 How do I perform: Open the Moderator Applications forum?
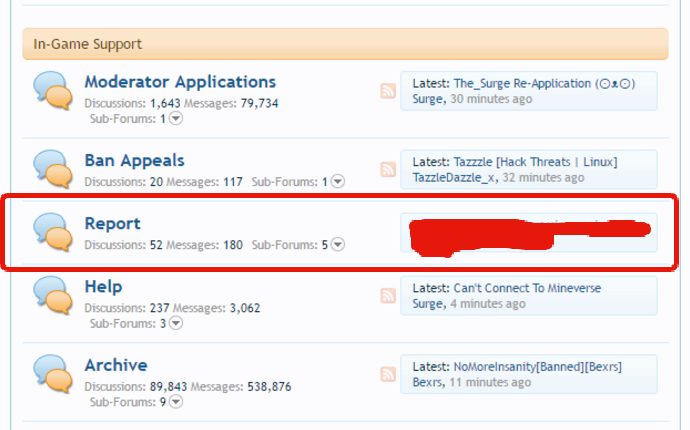pos(180,82)
